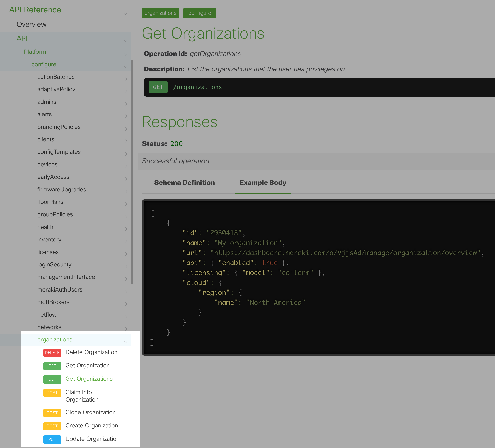Viewport: 495px width, 448px height.
Task: Collapse the API Reference section chevron
Action: (125, 13)
